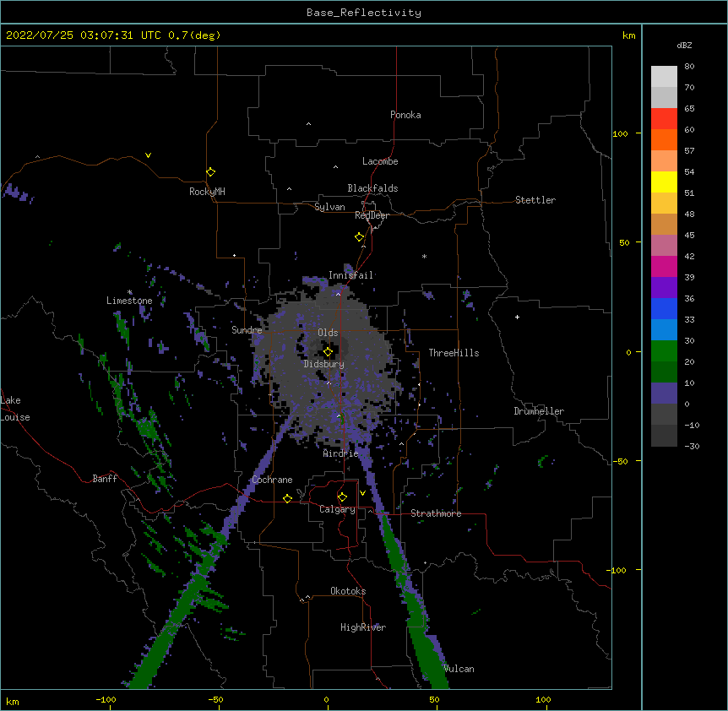This screenshot has width=728, height=711.
Task: Pick the light gray 70-80 dBZ swatch
Action: tap(664, 76)
